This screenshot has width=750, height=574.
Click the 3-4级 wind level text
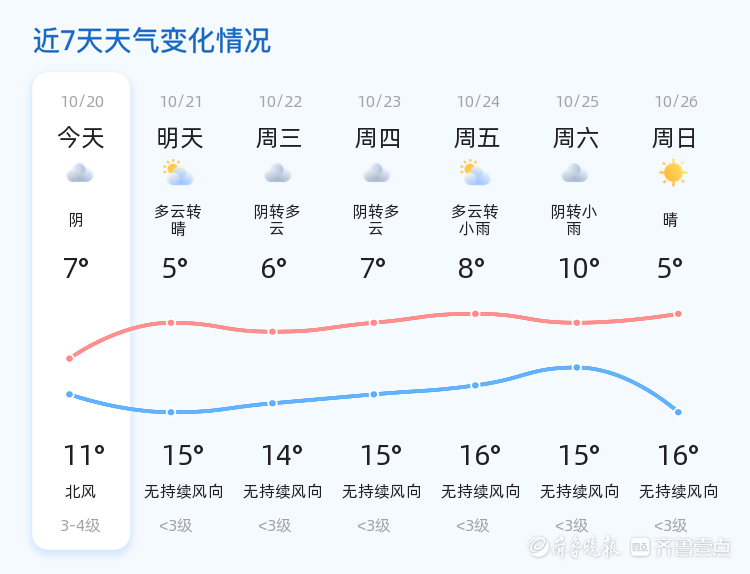80,525
